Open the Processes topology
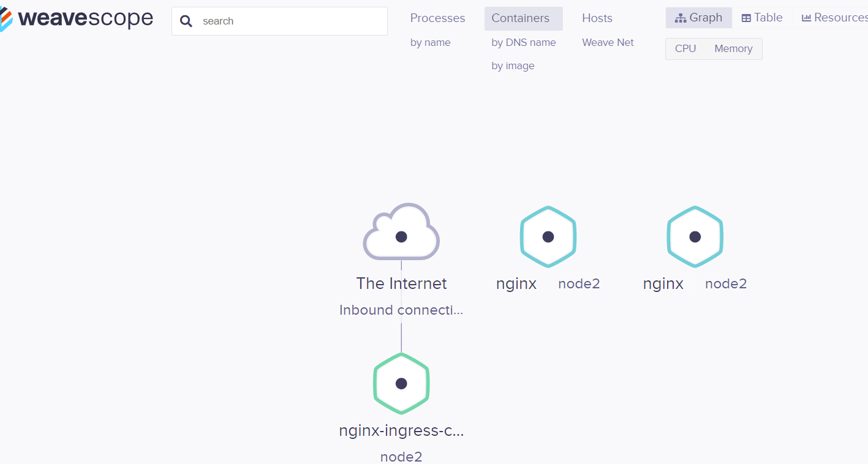 coord(437,18)
